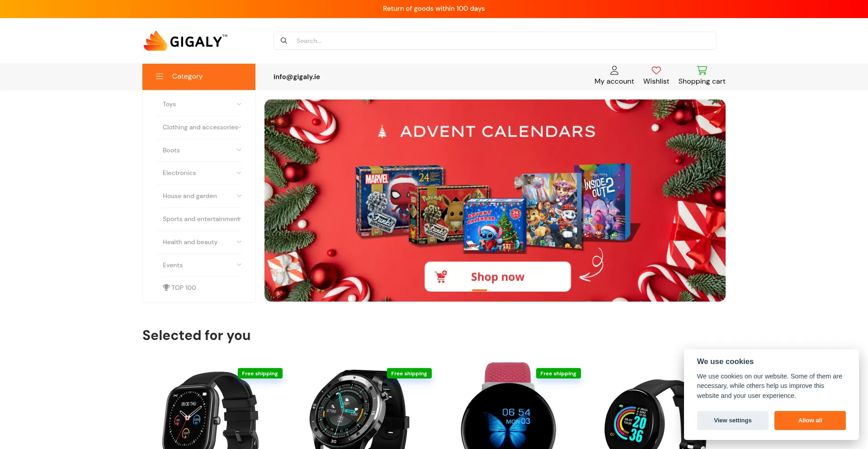Expand the House and garden chevron
The width and height of the screenshot is (868, 449).
(239, 196)
